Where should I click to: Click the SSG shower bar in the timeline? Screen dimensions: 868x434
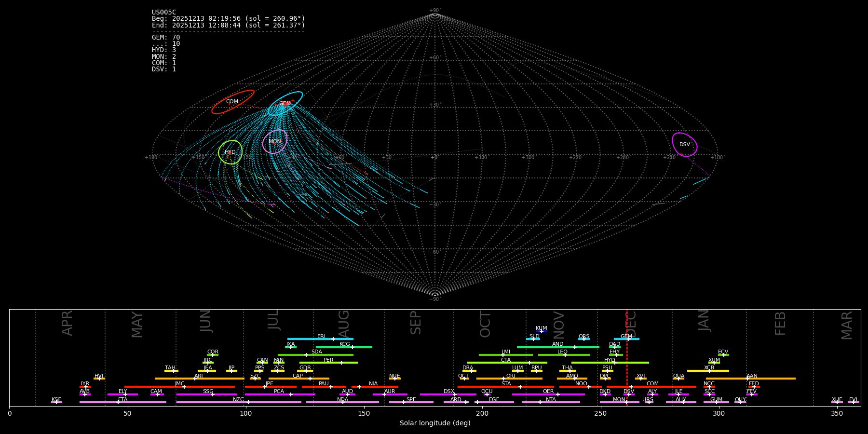point(207,394)
